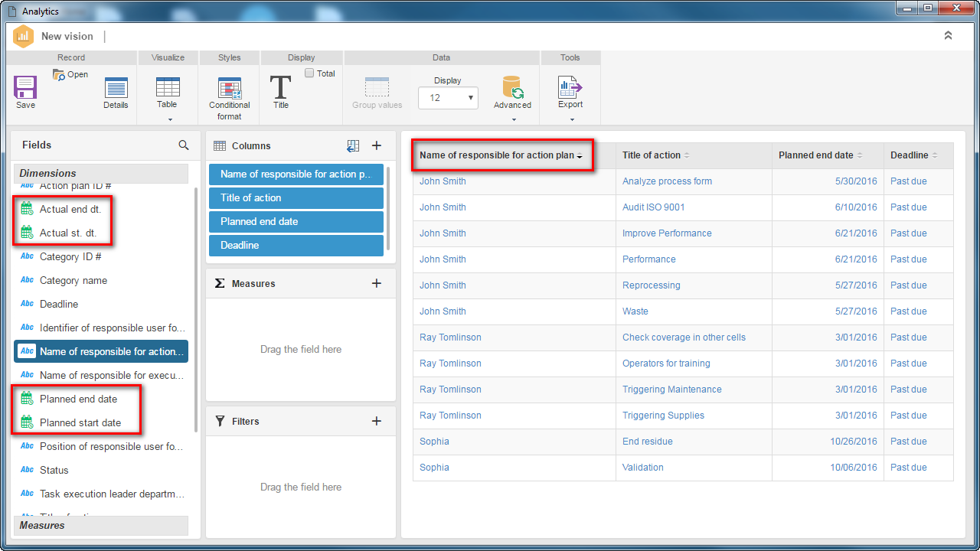Image resolution: width=980 pixels, height=551 pixels.
Task: Toggle the Total checkbox
Action: [x=309, y=73]
